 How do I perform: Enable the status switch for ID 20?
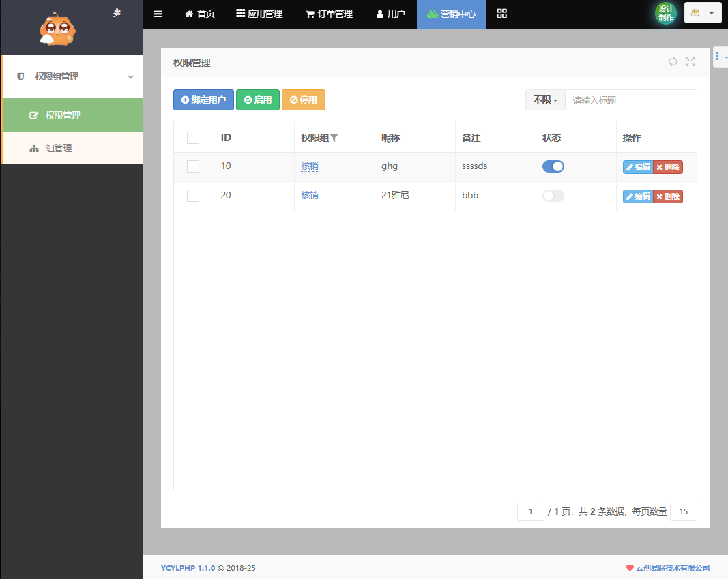coord(553,196)
